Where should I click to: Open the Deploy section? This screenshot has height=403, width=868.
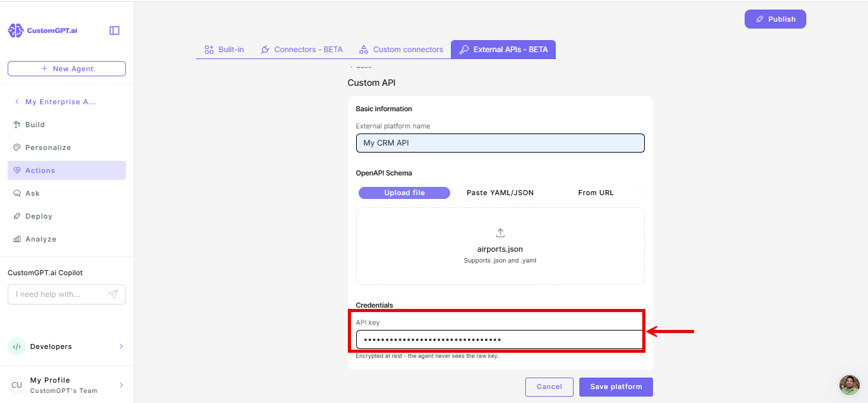tap(67, 216)
